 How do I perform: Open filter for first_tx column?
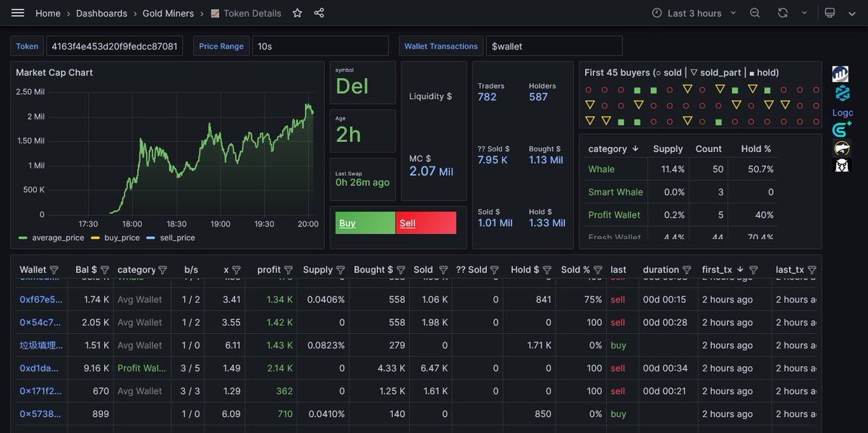point(753,270)
